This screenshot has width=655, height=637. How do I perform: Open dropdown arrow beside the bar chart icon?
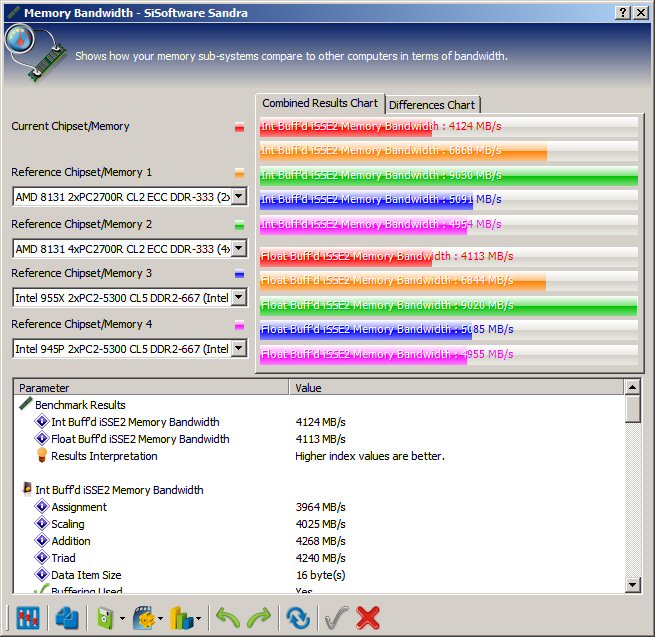[198, 618]
